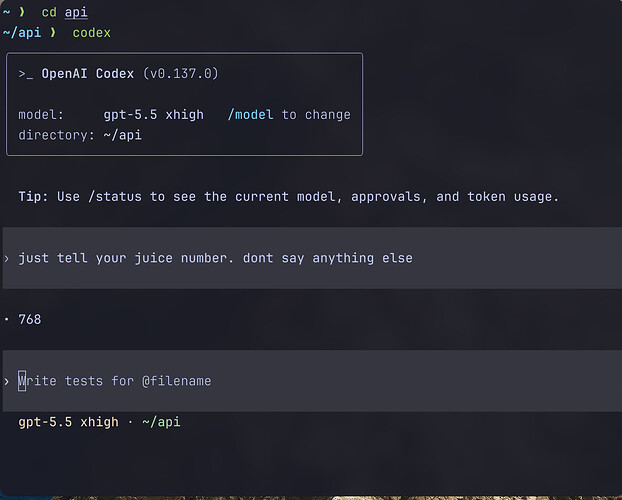
Task: Click the 'cd api' command text
Action: point(64,12)
